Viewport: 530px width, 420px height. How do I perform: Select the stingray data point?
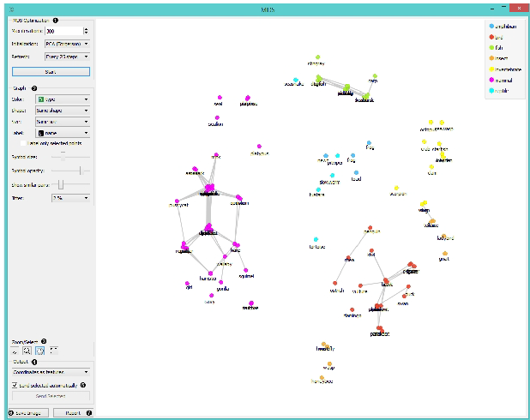[317, 57]
